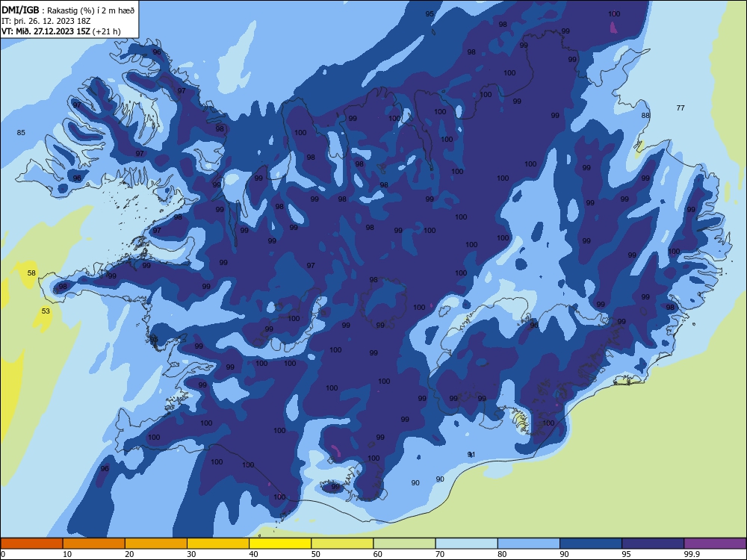
Task: Select the amber 30–40 legend swatch
Action: (x=218, y=544)
